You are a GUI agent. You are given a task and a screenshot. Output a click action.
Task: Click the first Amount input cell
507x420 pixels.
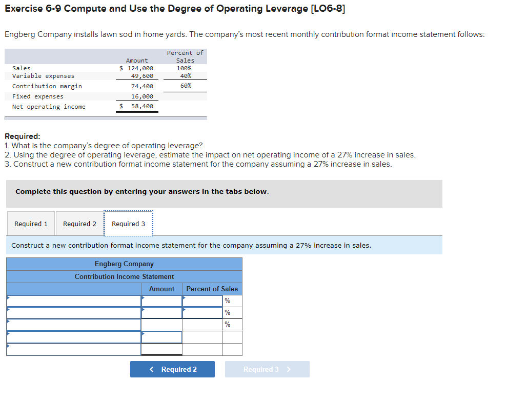[x=161, y=301]
